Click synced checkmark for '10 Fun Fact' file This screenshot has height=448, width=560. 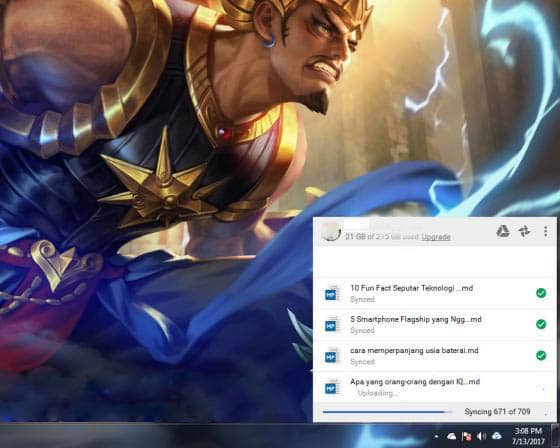tap(541, 293)
